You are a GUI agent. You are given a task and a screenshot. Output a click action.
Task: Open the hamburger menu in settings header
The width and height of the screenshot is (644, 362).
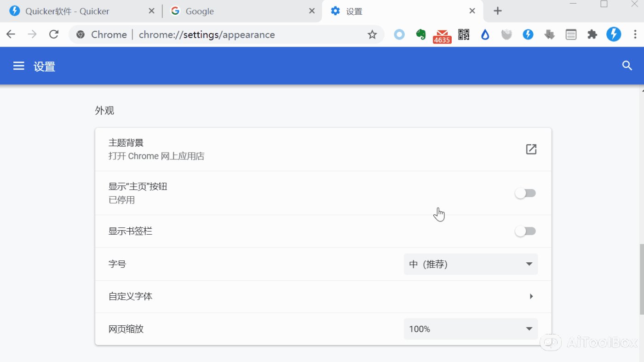click(x=18, y=66)
